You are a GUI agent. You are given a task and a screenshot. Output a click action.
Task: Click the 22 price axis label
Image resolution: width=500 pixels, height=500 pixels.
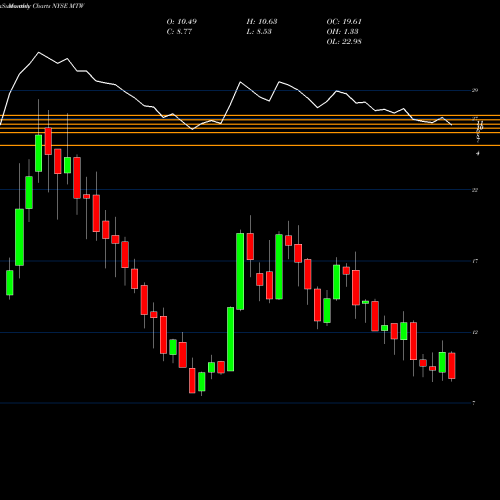475,190
